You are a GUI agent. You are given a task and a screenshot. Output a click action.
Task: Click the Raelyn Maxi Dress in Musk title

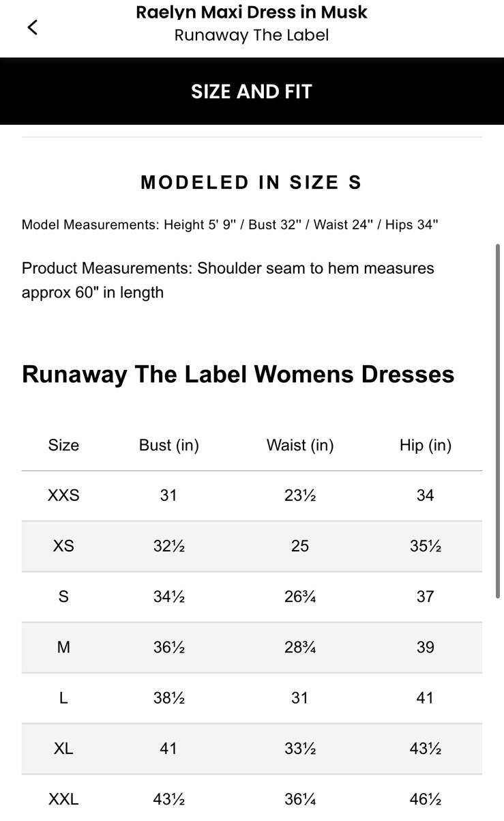click(x=252, y=12)
